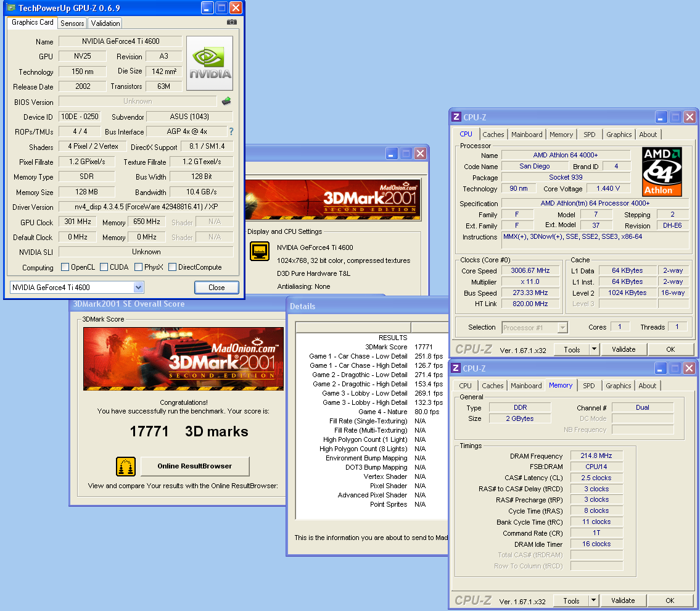
Task: Click the NVIDIA logo in GPU-Z
Action: point(209,64)
